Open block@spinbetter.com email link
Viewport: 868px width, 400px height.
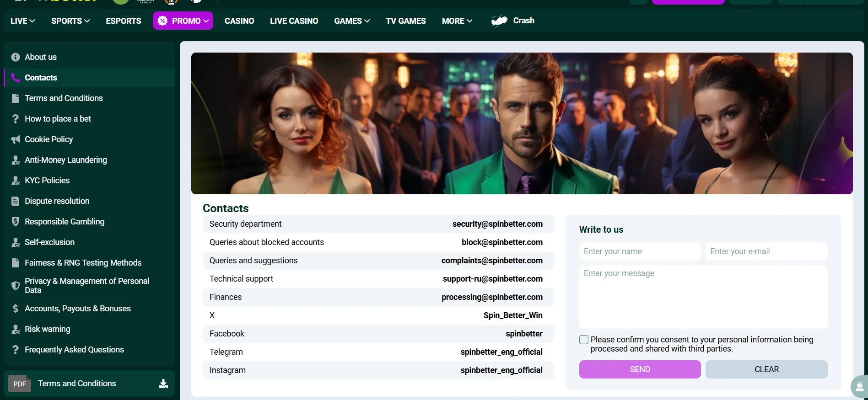(502, 242)
